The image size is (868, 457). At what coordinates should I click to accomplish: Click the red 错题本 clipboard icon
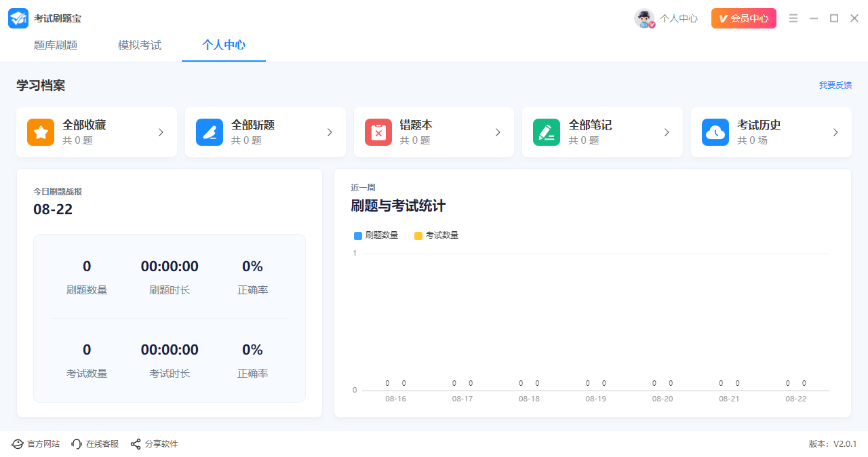point(378,132)
